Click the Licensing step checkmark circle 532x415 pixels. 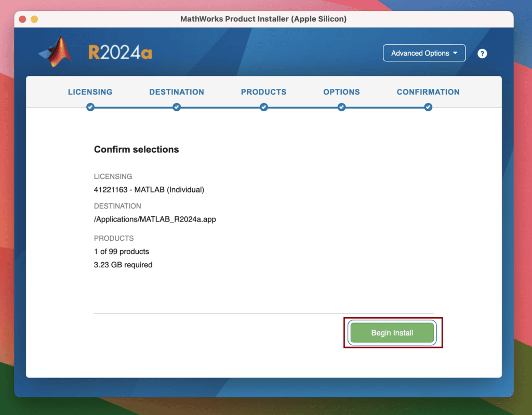[90, 107]
